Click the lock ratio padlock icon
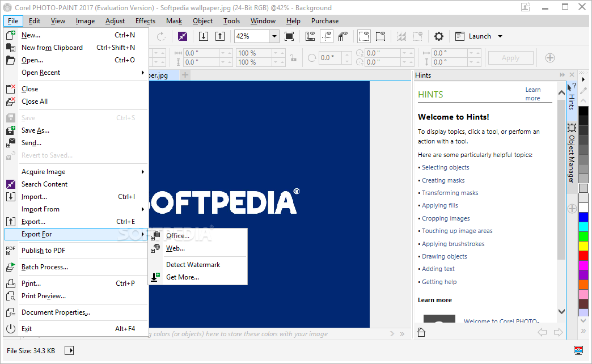The width and height of the screenshot is (592, 364). (293, 58)
